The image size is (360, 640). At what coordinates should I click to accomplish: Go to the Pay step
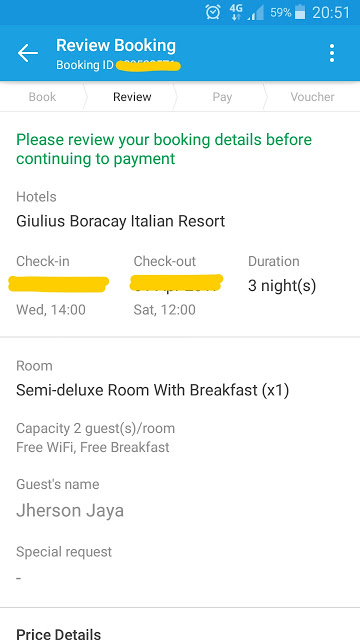(222, 97)
